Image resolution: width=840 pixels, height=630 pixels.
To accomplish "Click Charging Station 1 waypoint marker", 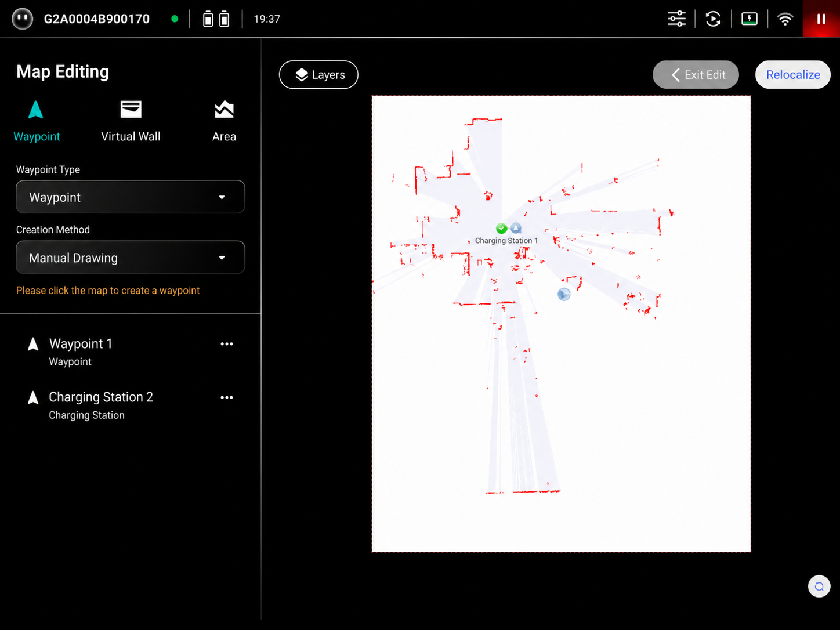I will [516, 228].
